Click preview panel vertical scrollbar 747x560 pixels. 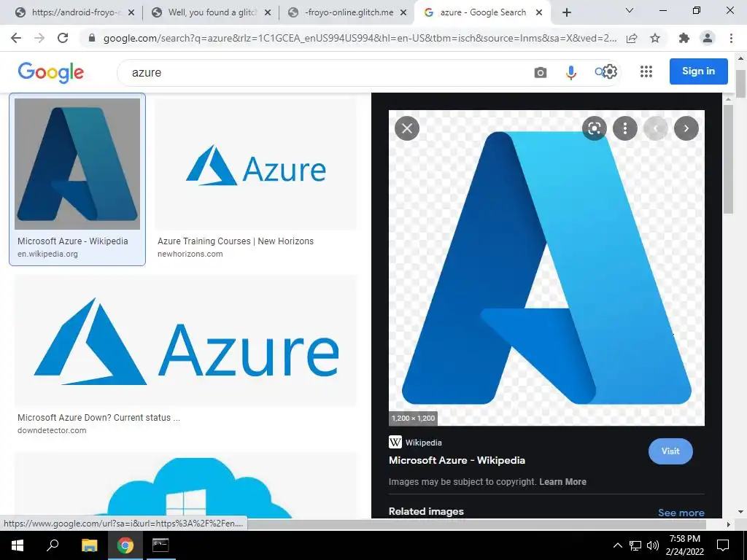728,159
